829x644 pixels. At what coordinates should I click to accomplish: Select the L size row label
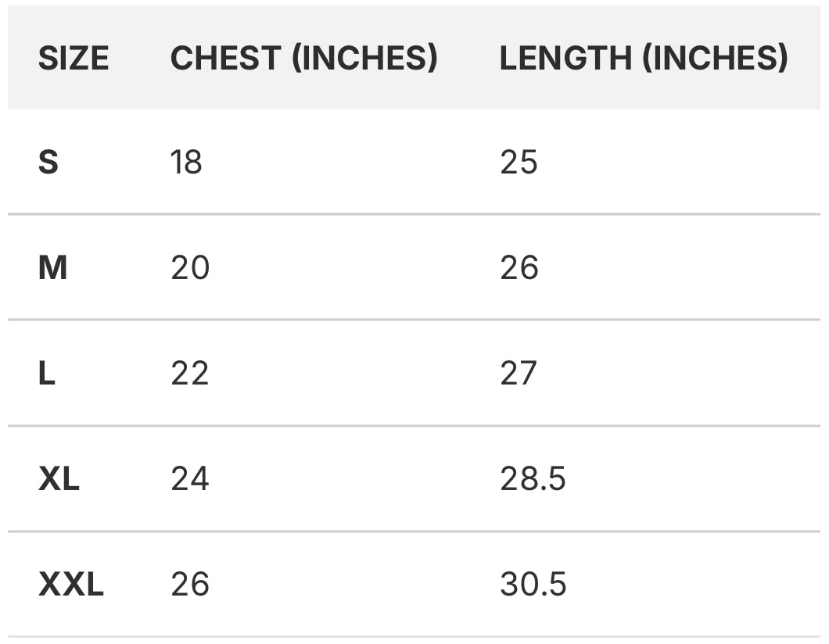47,374
